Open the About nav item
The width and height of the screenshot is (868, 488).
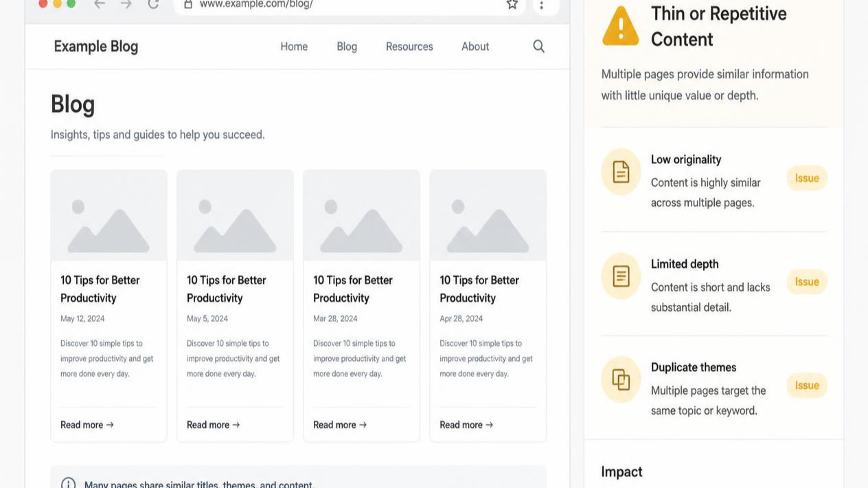point(475,47)
